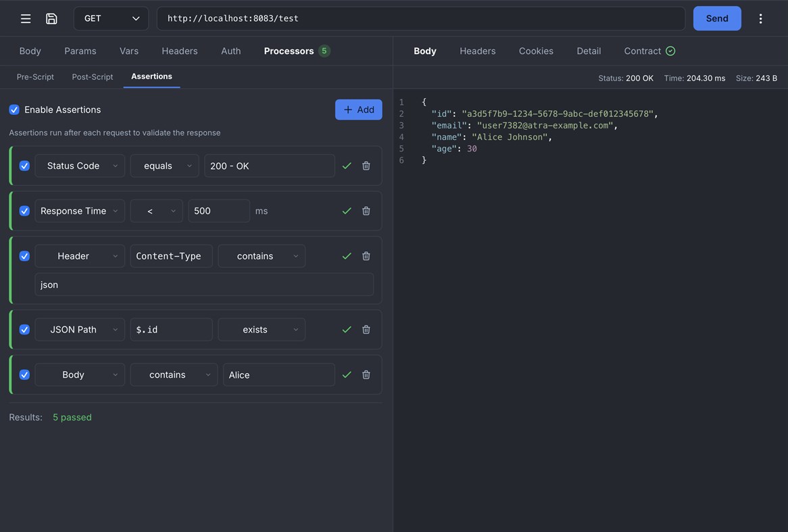This screenshot has width=788, height=532.
Task: Click the Response Time passed checkmark
Action: [x=347, y=211]
